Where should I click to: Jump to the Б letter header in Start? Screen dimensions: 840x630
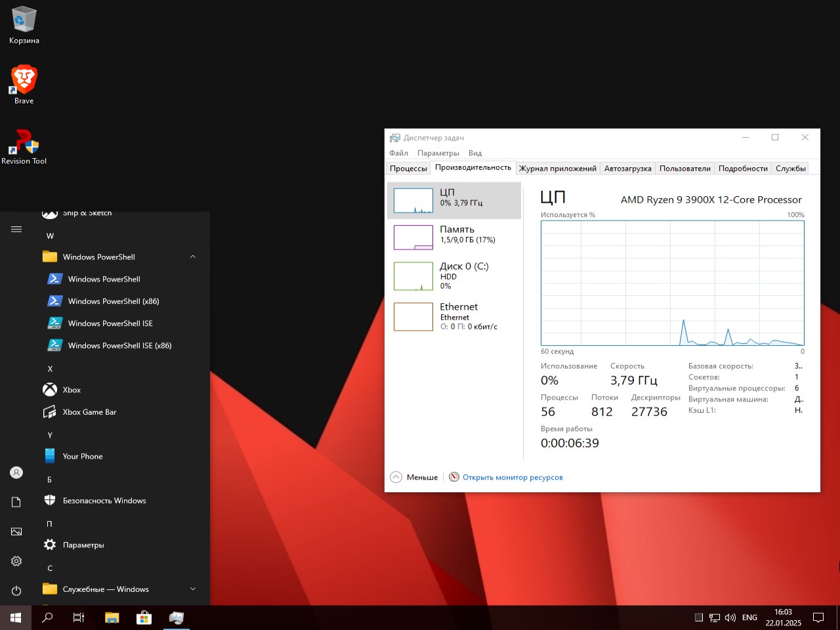click(49, 480)
